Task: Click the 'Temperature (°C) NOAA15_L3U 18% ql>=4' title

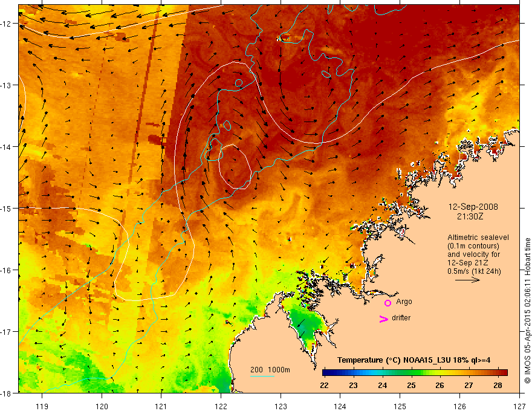Action: (x=414, y=360)
